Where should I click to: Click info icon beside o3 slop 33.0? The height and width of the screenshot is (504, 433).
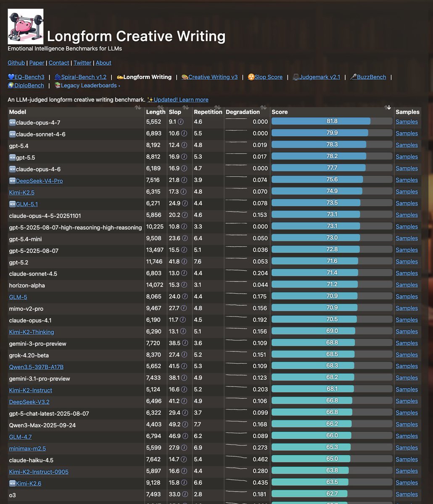(184, 495)
